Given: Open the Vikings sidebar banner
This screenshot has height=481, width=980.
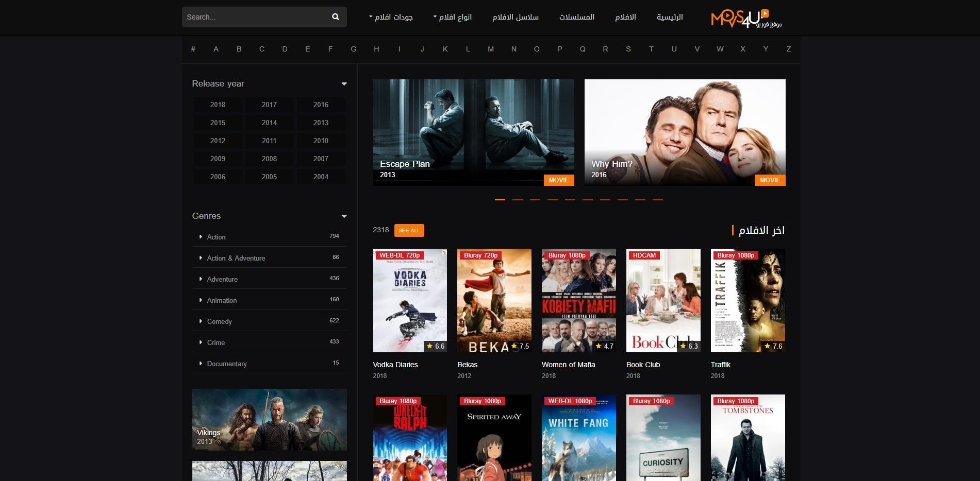Looking at the screenshot, I should (269, 420).
